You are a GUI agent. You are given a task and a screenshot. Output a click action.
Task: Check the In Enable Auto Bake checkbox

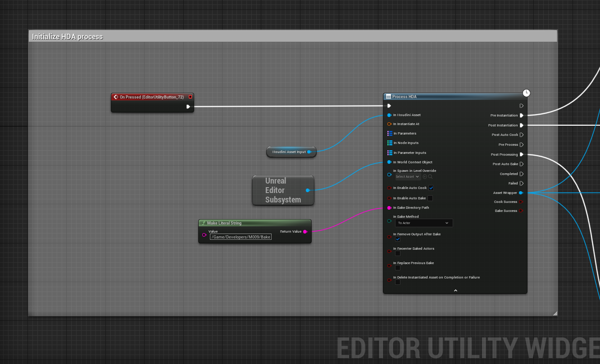coord(430,198)
